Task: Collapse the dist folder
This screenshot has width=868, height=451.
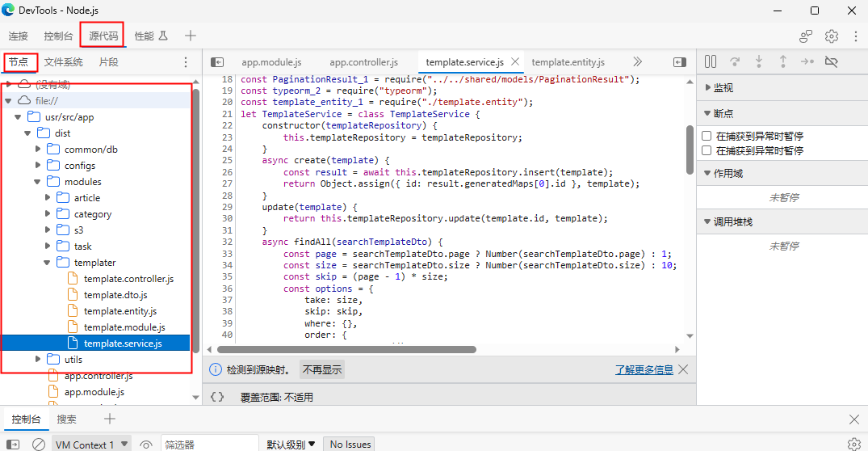Action: [27, 133]
